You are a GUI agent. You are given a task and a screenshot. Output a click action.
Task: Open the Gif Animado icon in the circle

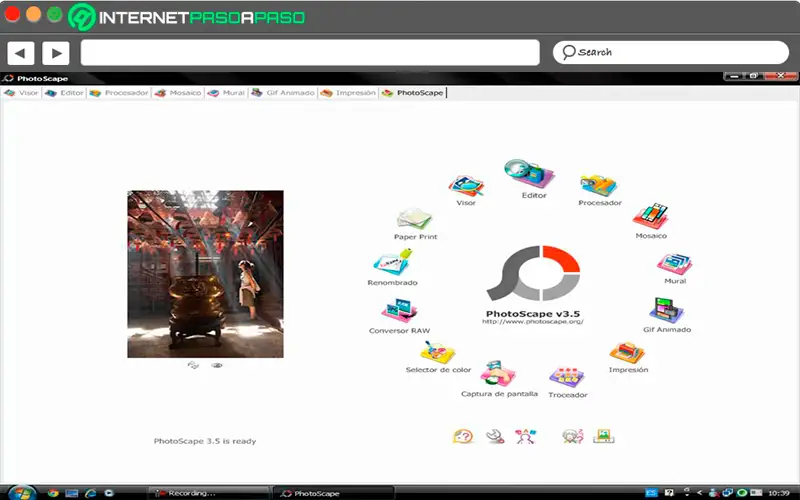(x=666, y=310)
